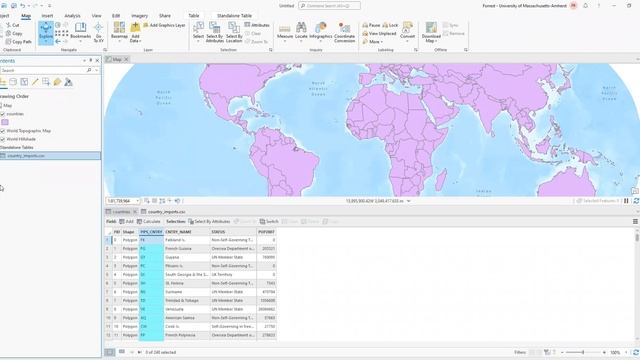Click the Add Data button
The width and height of the screenshot is (640, 360).
coord(135,33)
